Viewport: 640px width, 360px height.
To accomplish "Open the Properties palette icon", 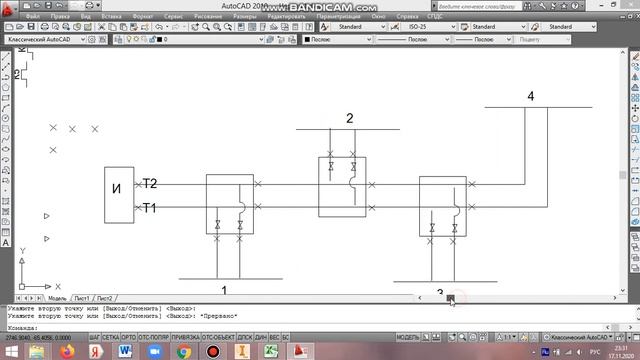I will 241,27.
